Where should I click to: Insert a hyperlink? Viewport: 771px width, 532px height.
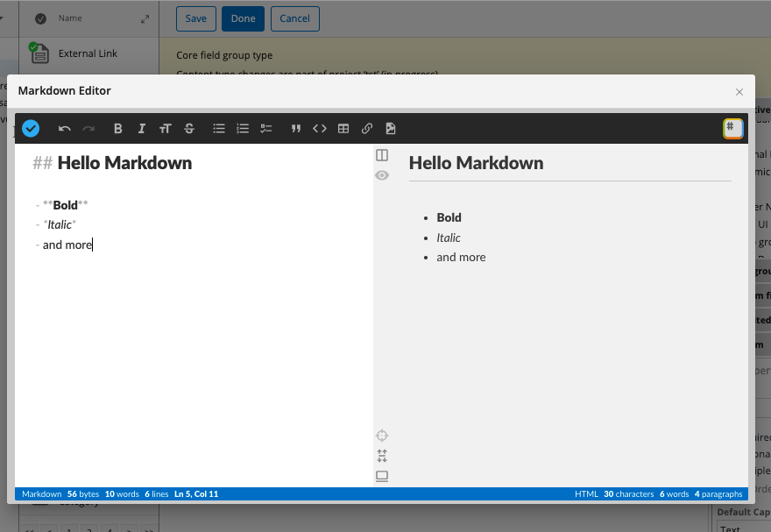pos(366,128)
